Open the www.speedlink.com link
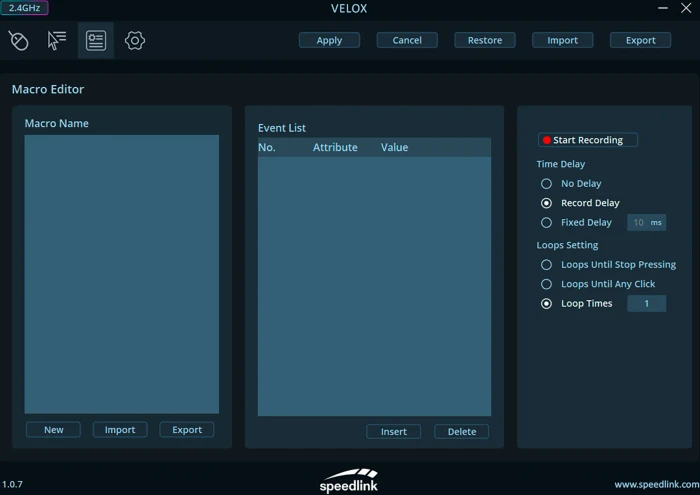 point(657,484)
